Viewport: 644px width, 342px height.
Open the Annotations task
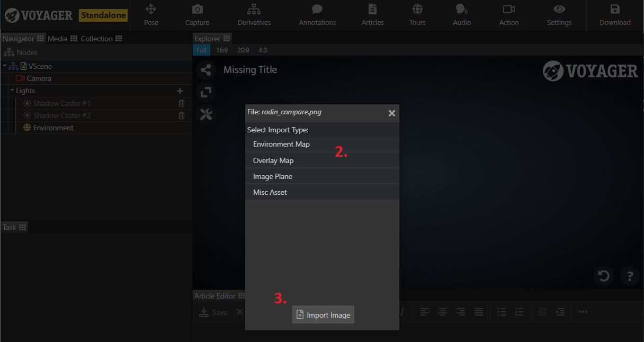317,15
